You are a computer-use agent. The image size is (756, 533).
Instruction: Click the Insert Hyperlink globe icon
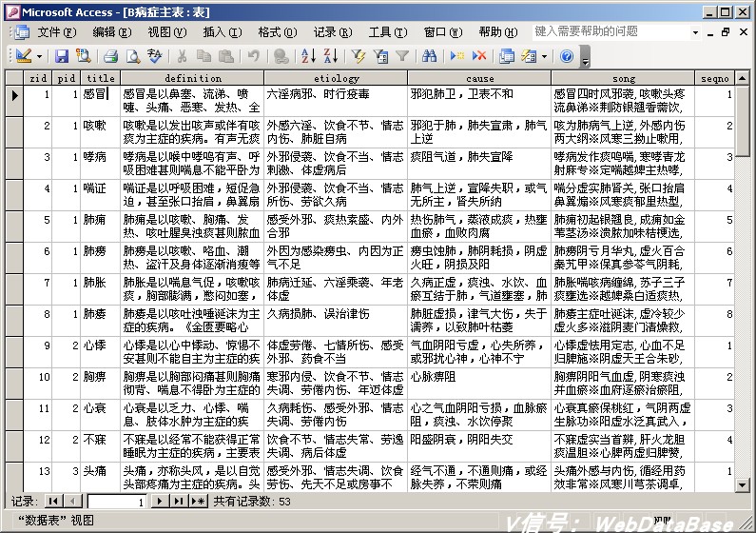coord(281,56)
